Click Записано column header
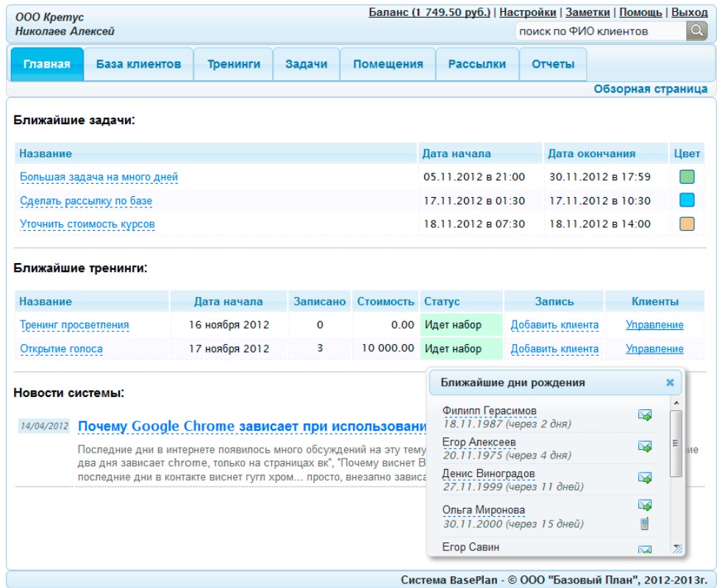Image resolution: width=722 pixels, height=588 pixels. pos(320,301)
